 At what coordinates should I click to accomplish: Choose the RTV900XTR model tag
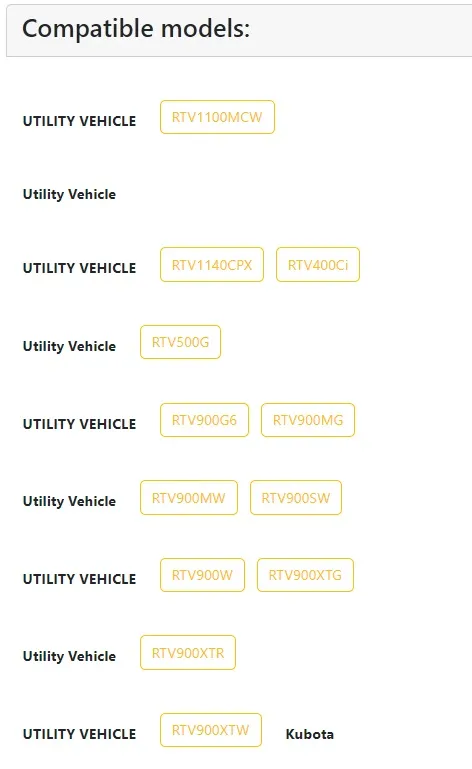tap(187, 653)
